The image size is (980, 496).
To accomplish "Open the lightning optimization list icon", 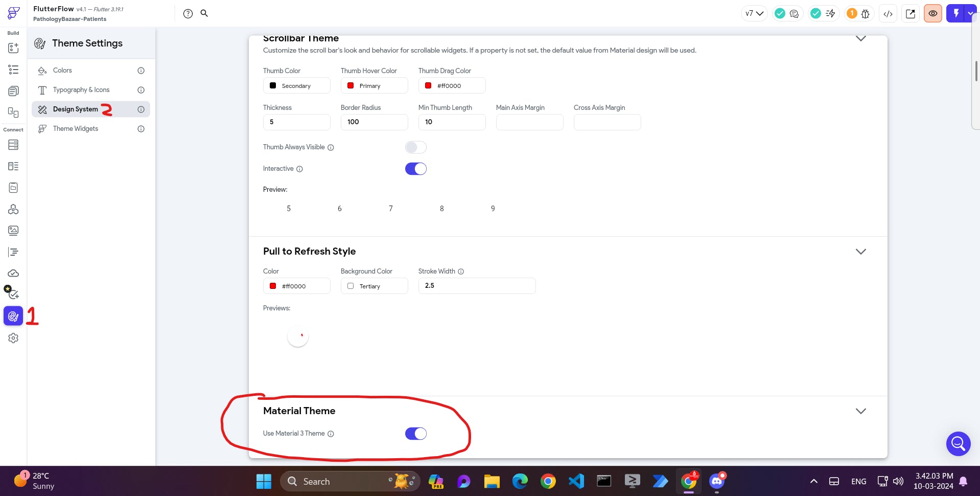I will [830, 14].
